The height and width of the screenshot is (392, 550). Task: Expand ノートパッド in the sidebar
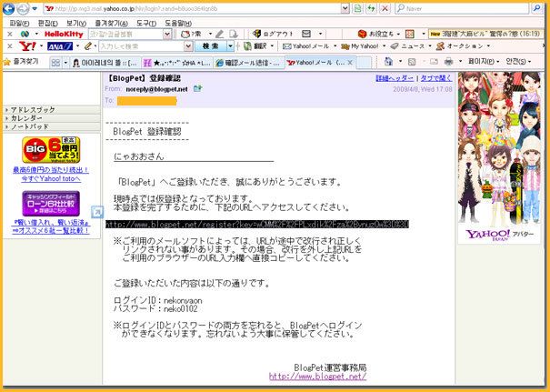pos(52,126)
